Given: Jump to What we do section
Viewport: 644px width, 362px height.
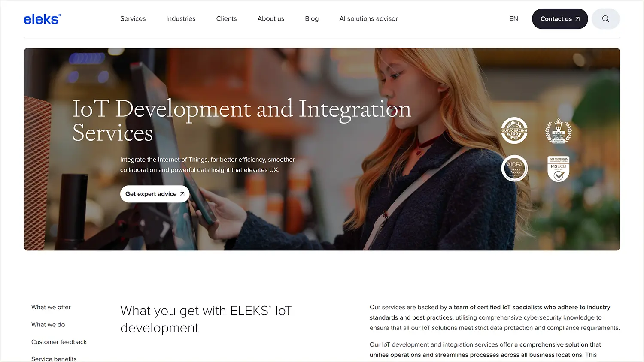Looking at the screenshot, I should pyautogui.click(x=48, y=324).
